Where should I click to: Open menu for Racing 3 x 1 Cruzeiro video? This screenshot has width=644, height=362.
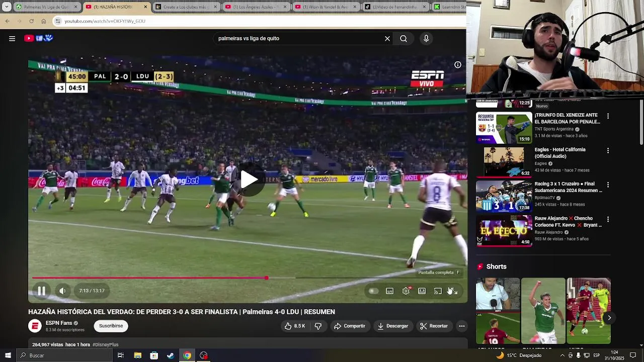(x=608, y=185)
